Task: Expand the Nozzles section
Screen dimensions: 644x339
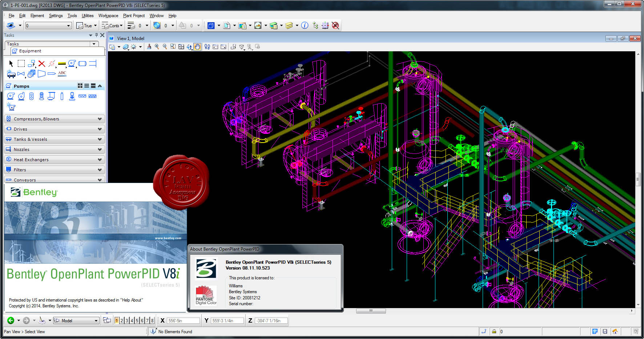Action: (55, 149)
